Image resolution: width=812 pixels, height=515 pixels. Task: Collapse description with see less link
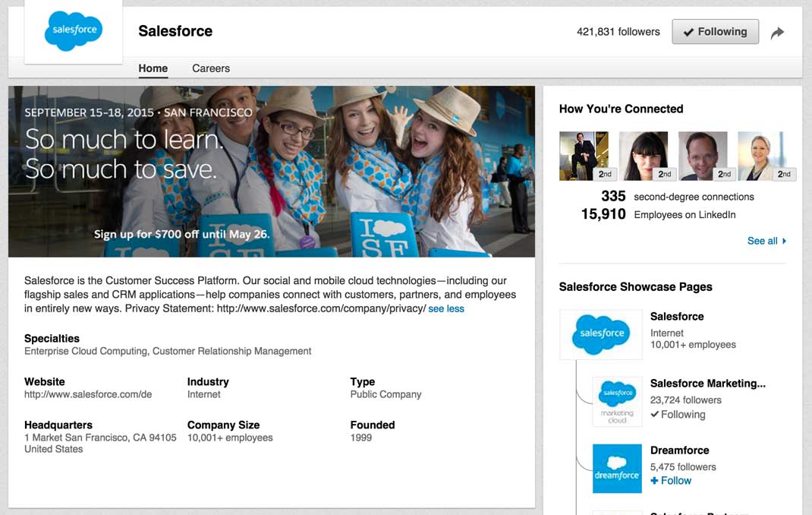coord(446,309)
